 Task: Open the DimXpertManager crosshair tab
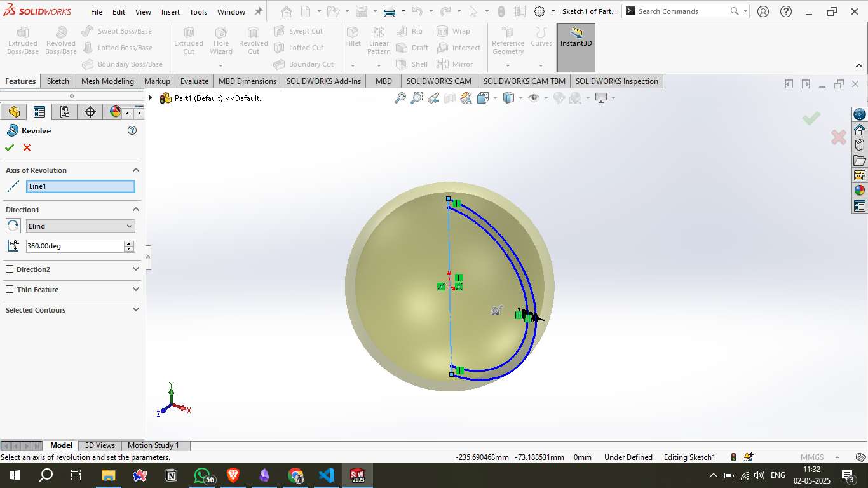[90, 112]
